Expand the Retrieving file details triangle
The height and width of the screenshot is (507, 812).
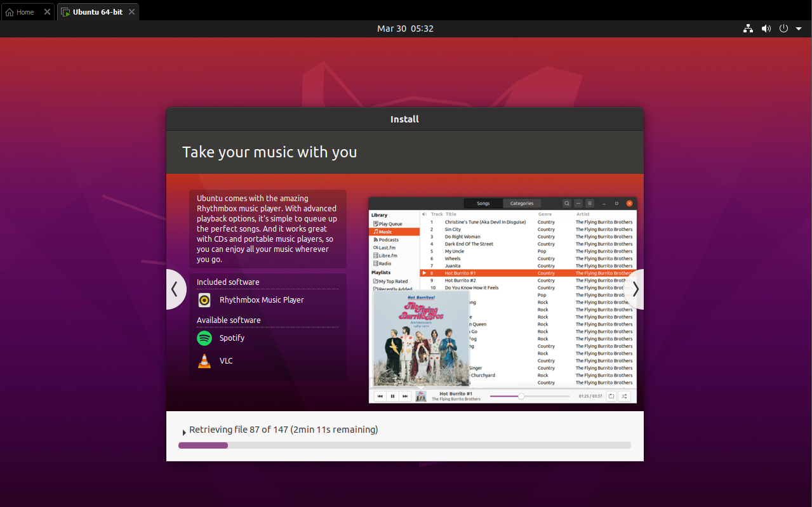coord(184,433)
